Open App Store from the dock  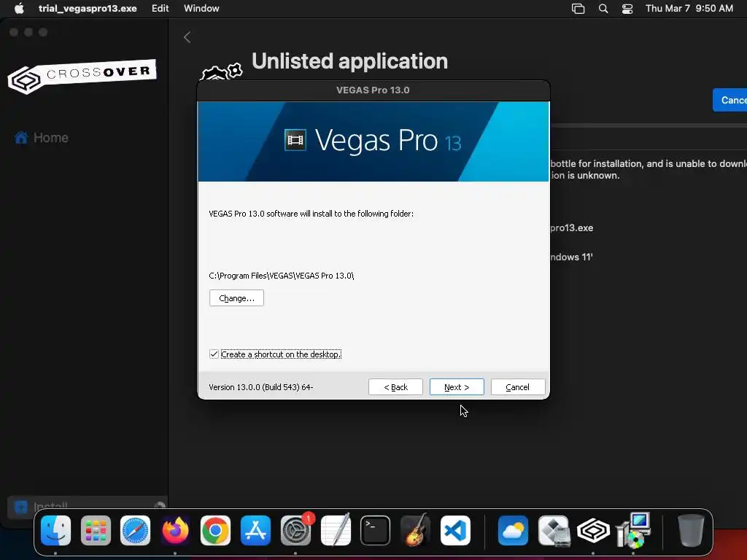pyautogui.click(x=255, y=531)
